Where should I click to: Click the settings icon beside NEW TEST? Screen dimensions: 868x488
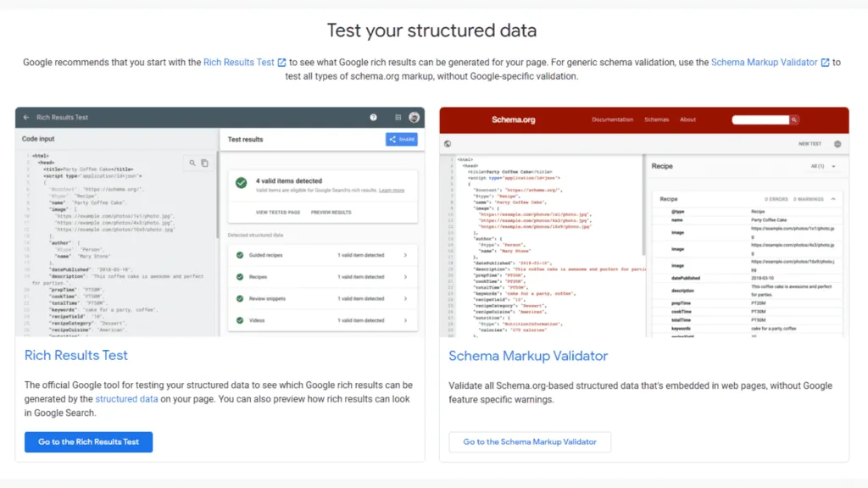tap(837, 144)
